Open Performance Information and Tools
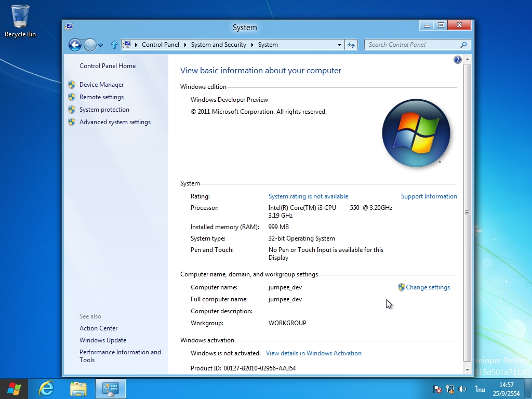 (x=120, y=356)
